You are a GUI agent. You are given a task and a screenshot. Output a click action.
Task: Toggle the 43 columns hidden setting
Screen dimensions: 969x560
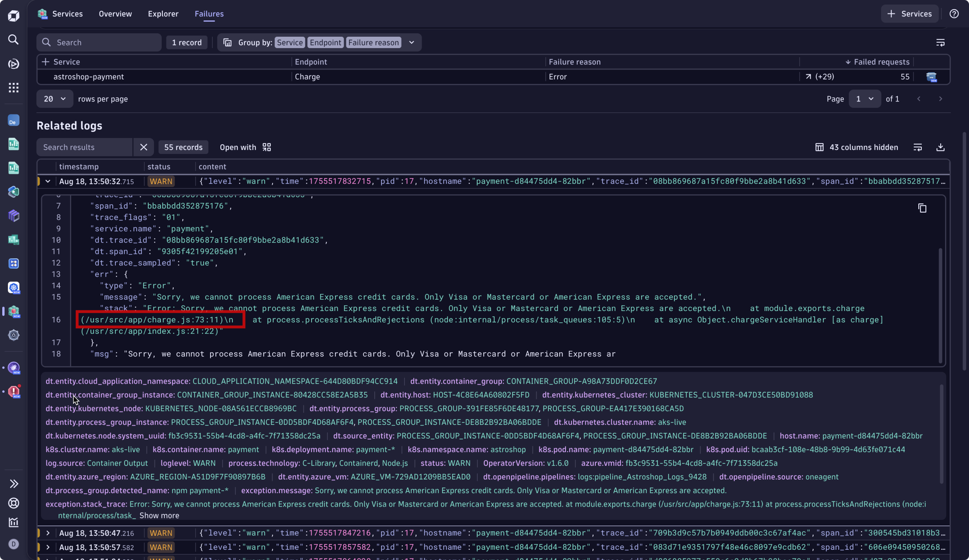[857, 147]
